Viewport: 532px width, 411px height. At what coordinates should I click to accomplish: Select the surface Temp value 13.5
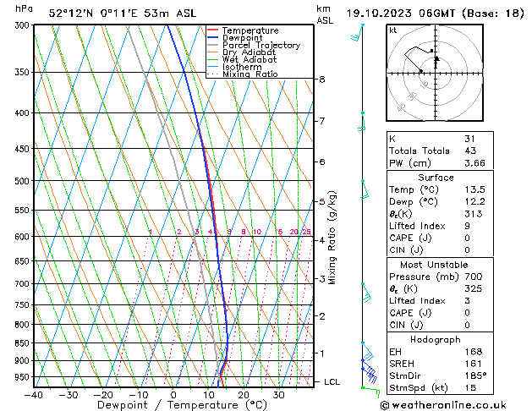(474, 189)
